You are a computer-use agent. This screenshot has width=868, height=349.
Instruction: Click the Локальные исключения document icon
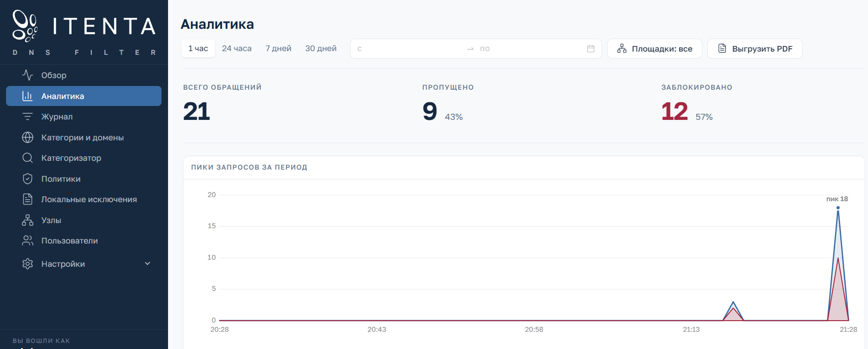pos(28,199)
